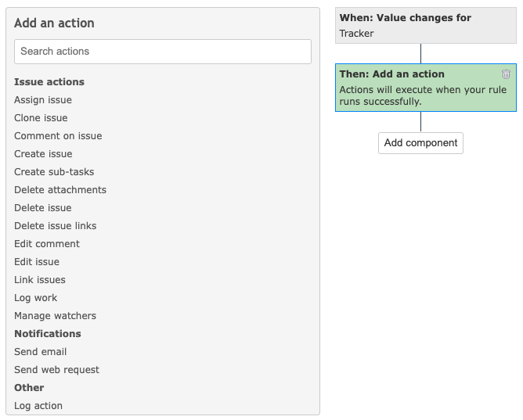
Task: Pick the Delete issue action
Action: pos(43,208)
